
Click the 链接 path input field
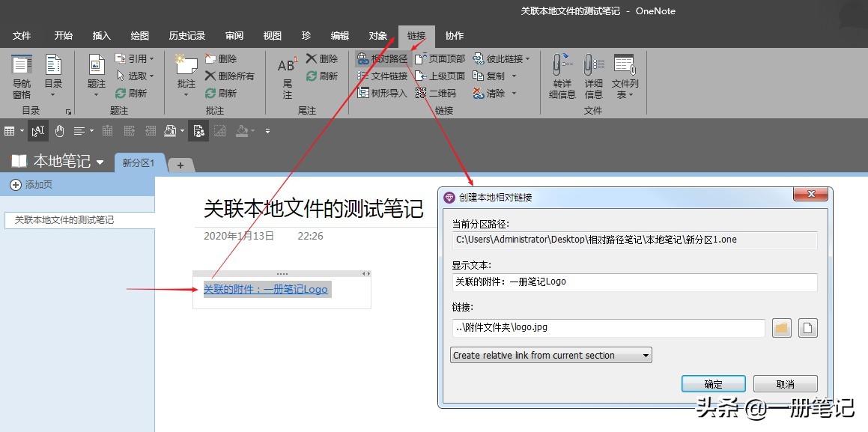coord(608,327)
